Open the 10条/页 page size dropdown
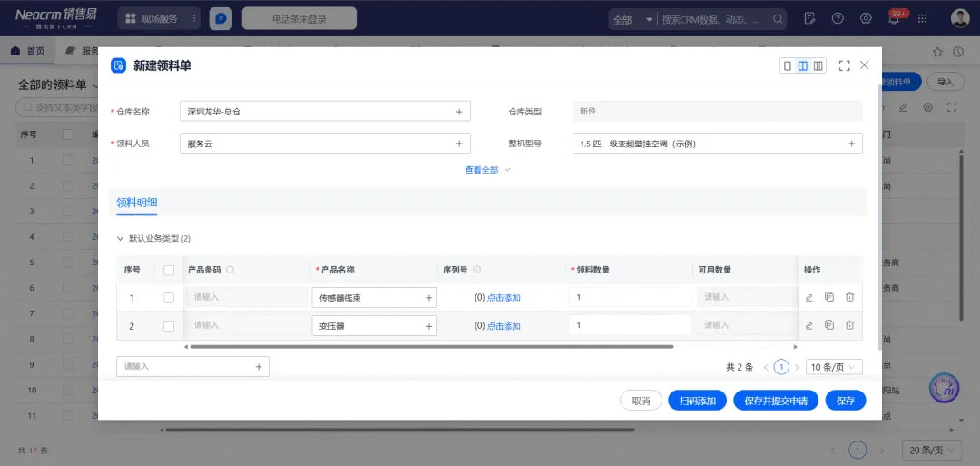980x466 pixels. click(x=834, y=367)
